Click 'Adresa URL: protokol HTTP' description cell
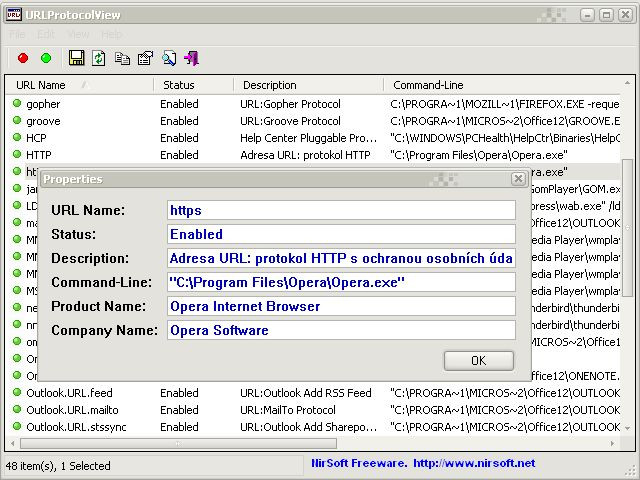Image resolution: width=640 pixels, height=480 pixels. tap(305, 155)
